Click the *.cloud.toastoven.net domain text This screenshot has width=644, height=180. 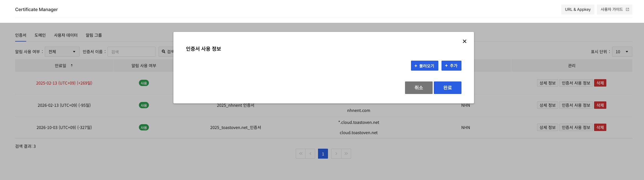[x=359, y=122]
